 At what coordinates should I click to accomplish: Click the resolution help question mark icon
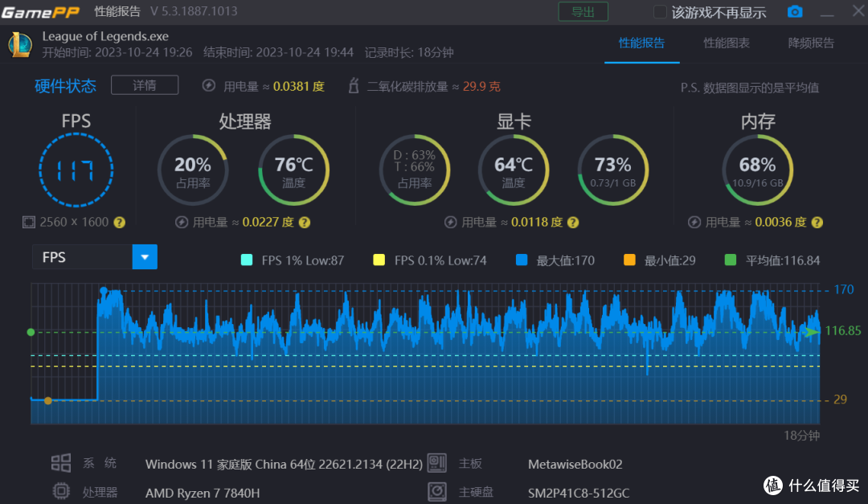pos(120,223)
